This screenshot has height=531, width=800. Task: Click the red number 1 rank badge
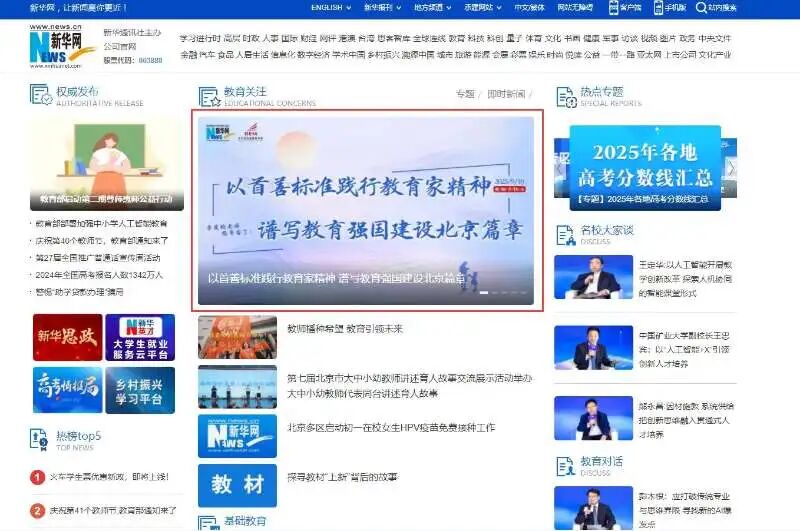pyautogui.click(x=37, y=477)
